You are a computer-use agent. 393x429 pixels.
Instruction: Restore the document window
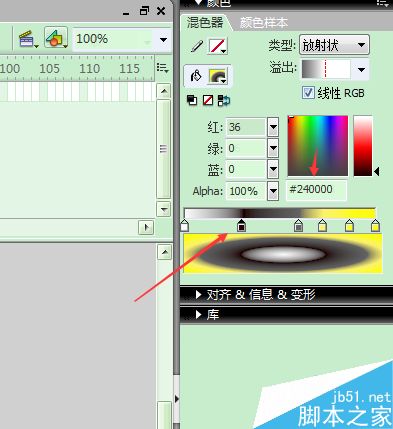144,11
